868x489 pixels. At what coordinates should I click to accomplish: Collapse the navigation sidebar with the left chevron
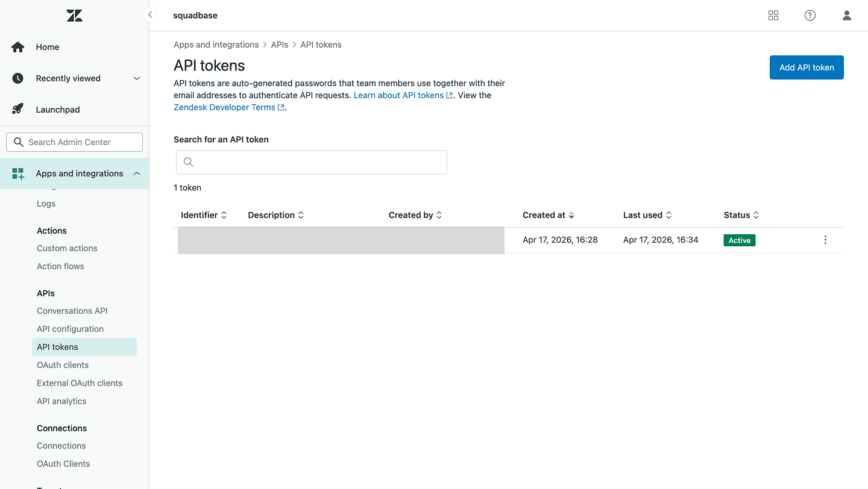[x=149, y=14]
